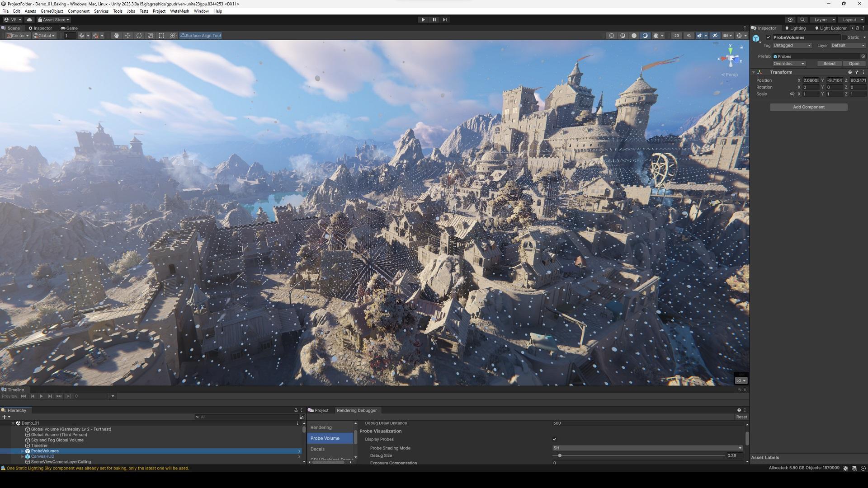Expand the CanvasHUD hierarchy item
868x488 pixels.
click(x=23, y=456)
